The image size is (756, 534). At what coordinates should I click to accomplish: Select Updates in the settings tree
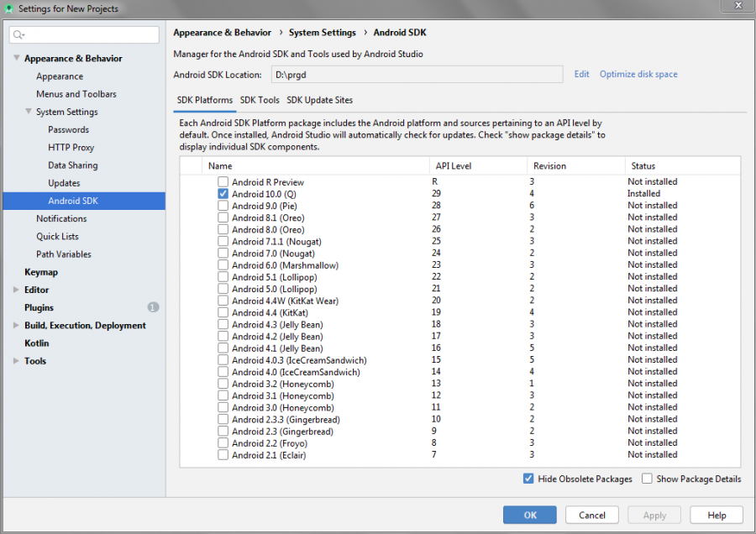coord(64,183)
